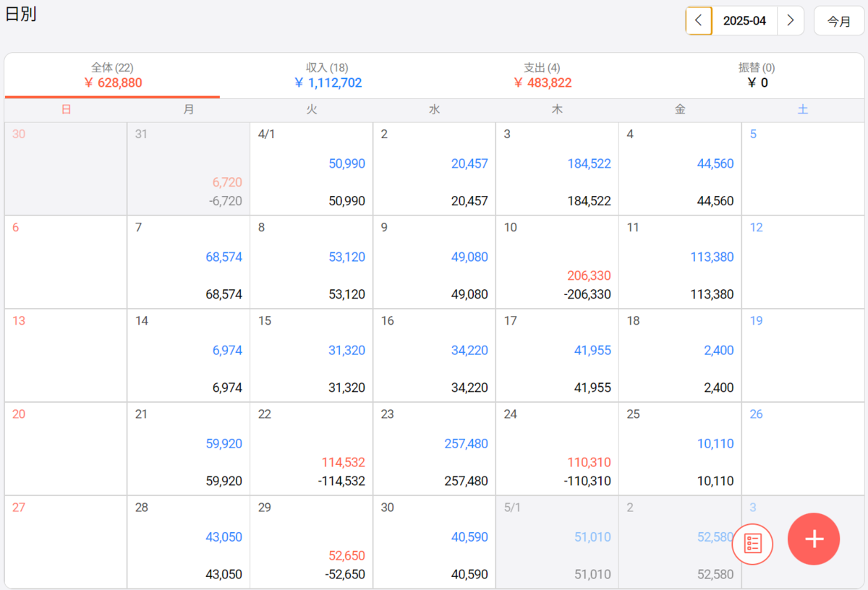Viewport: 868px width, 590px height.
Task: Switch to the 振替 (0) tab
Action: [757, 75]
